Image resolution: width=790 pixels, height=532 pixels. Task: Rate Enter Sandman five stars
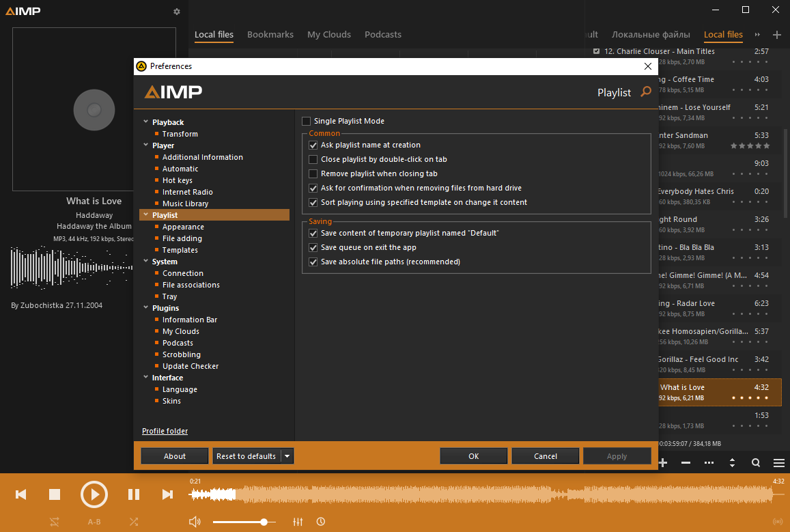[766, 145]
